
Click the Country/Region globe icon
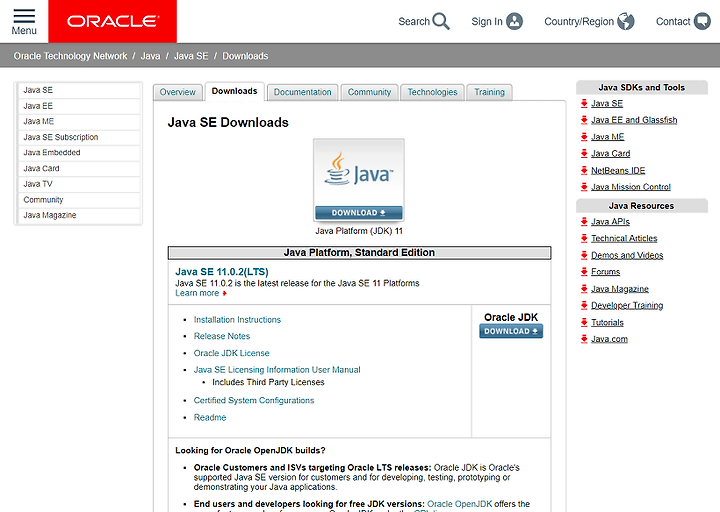(625, 21)
